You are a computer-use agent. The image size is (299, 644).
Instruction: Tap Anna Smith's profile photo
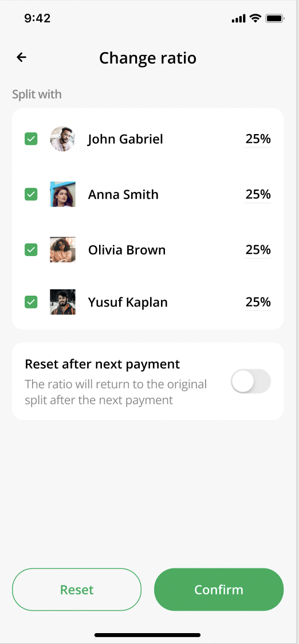tap(63, 194)
